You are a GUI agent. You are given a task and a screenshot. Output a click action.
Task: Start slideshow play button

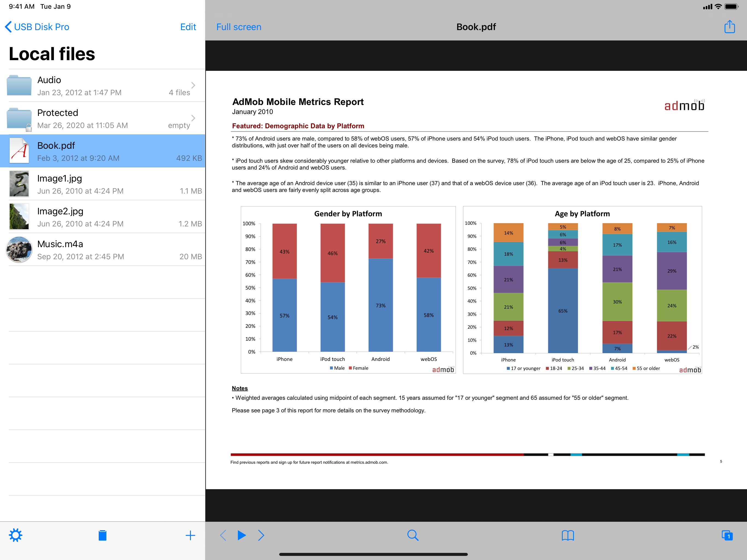[x=242, y=535]
